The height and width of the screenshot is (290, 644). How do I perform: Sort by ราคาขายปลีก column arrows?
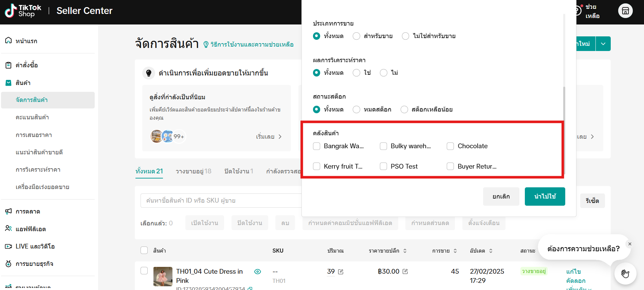click(405, 251)
